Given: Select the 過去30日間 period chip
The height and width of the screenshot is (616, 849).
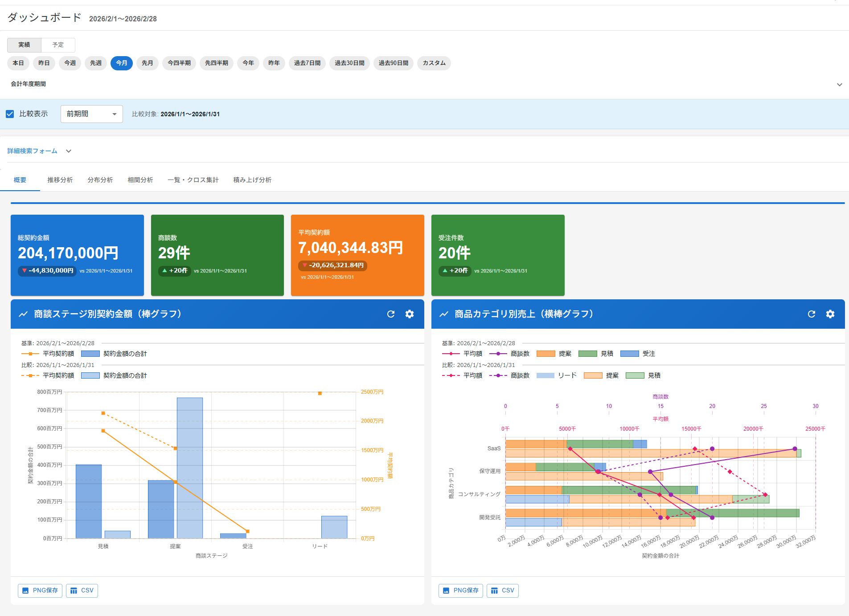Looking at the screenshot, I should coord(349,63).
